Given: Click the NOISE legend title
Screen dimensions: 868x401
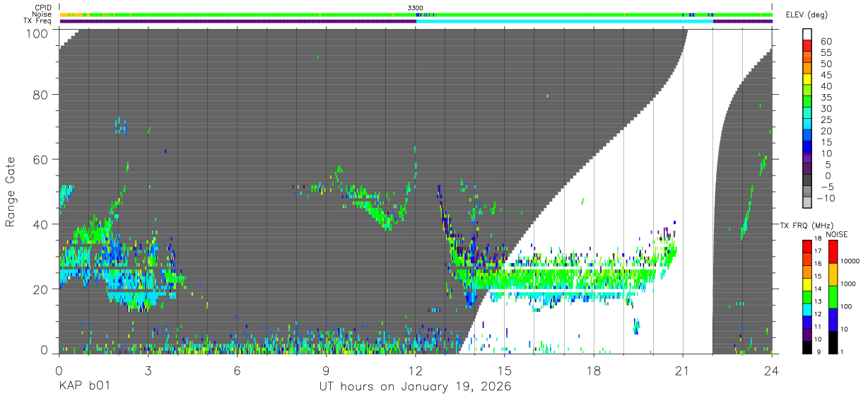Looking at the screenshot, I should tap(837, 234).
